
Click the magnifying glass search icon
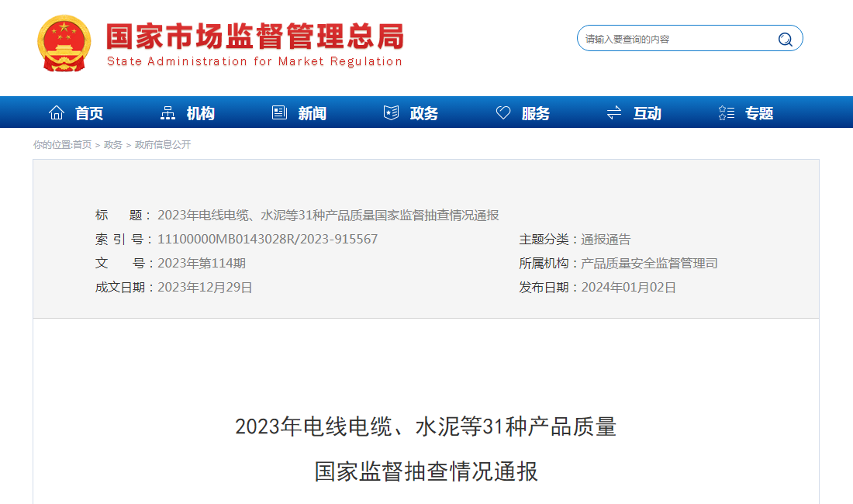click(785, 40)
